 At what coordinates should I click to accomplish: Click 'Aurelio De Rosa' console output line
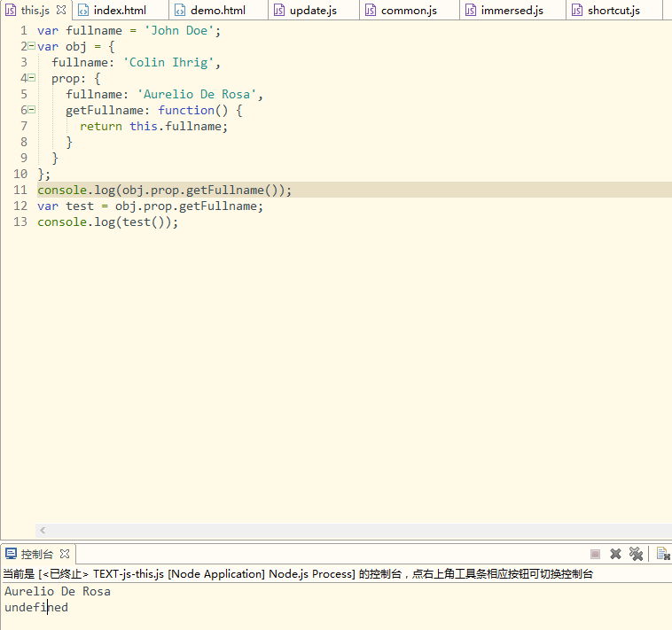point(58,591)
